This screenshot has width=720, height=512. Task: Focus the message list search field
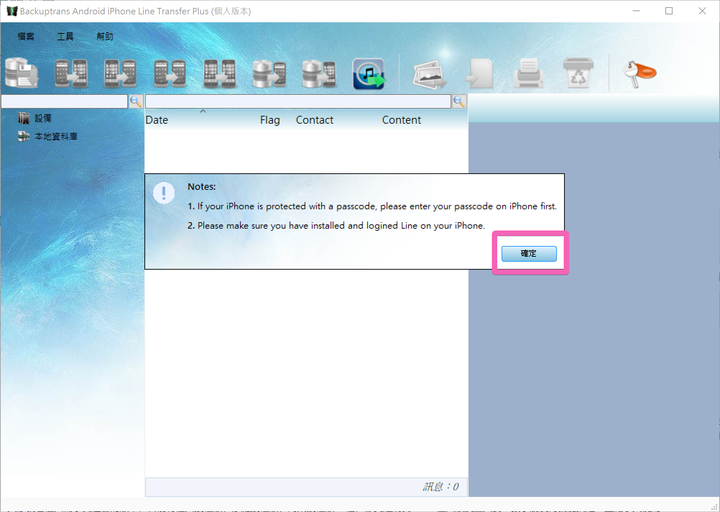298,101
